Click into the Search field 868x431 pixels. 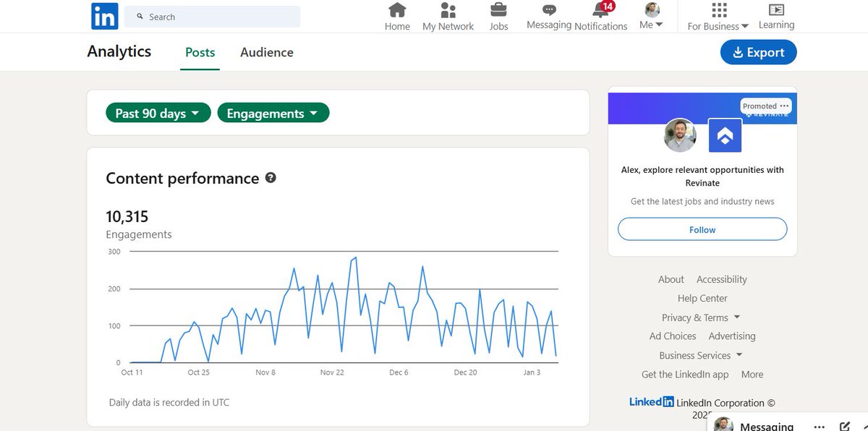point(217,17)
